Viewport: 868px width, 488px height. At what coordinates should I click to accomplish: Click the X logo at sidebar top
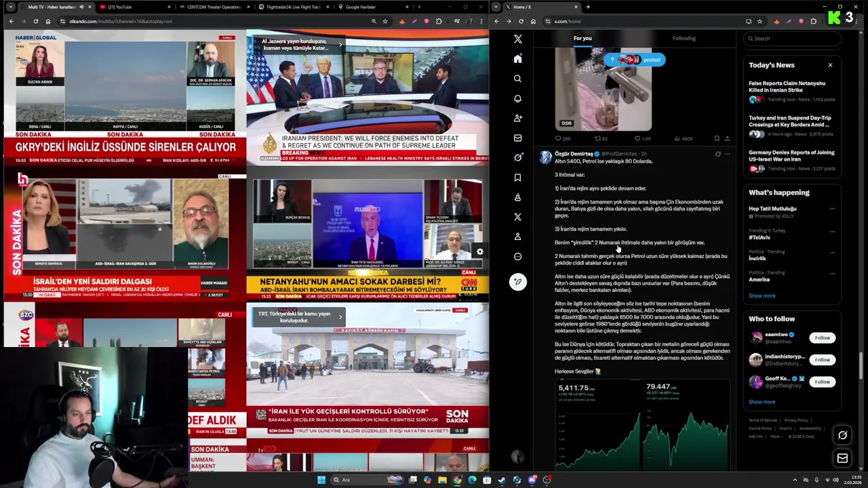tap(517, 39)
